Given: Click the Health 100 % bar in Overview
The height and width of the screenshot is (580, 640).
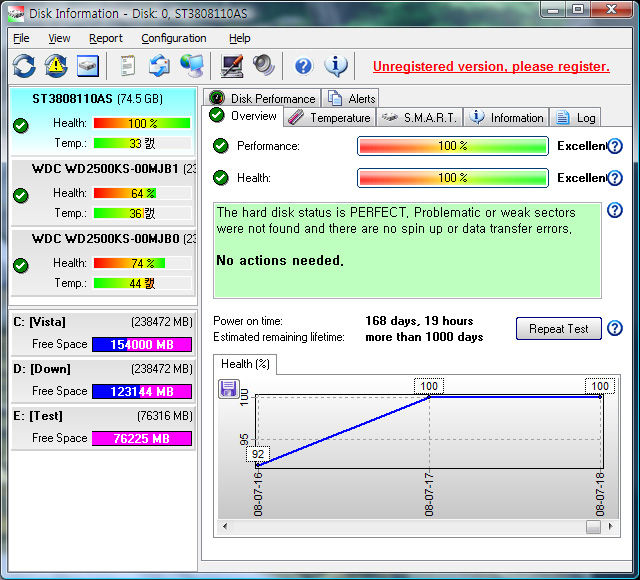Looking at the screenshot, I should point(453,178).
